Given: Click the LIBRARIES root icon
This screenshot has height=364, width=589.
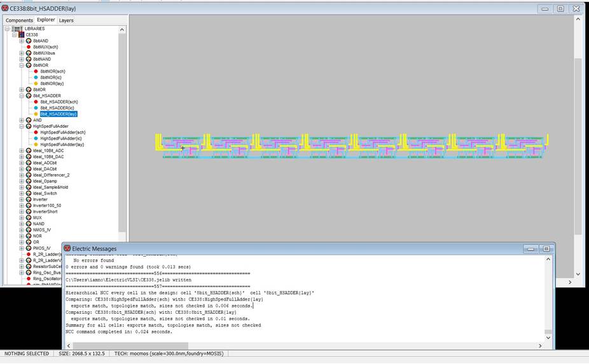Looking at the screenshot, I should (15, 29).
